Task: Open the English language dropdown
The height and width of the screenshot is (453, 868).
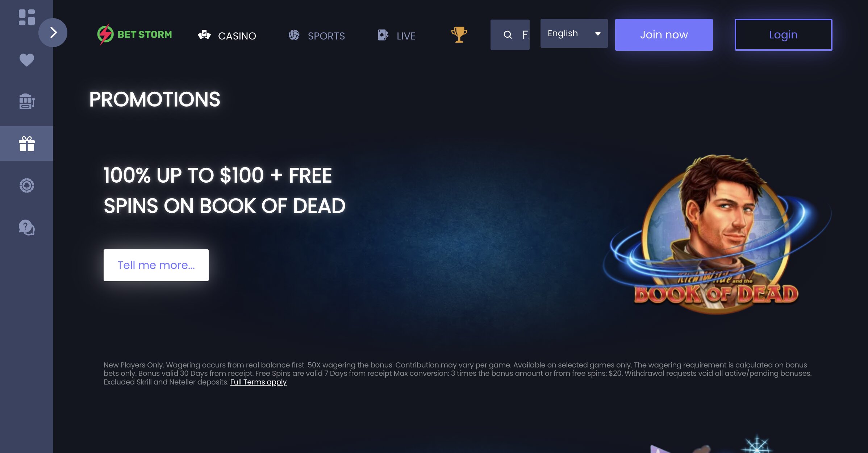Action: (x=574, y=33)
